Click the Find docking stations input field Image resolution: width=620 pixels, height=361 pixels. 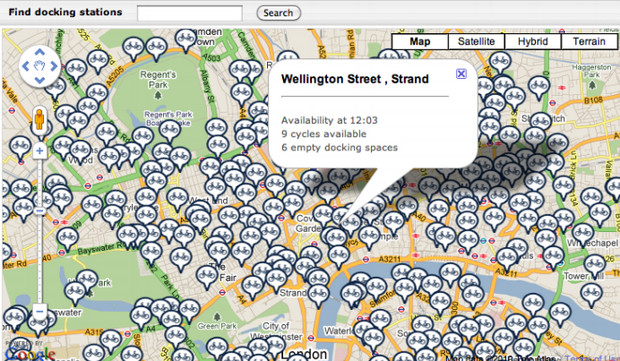pyautogui.click(x=190, y=13)
